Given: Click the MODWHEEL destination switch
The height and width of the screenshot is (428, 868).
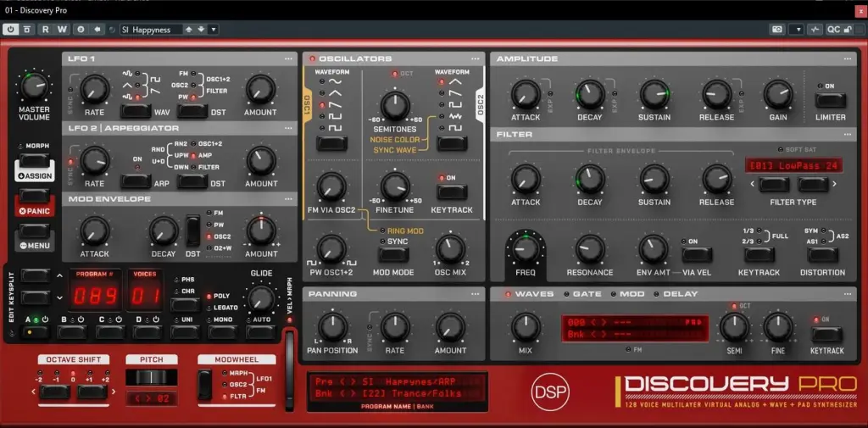Looking at the screenshot, I should click(x=204, y=385).
